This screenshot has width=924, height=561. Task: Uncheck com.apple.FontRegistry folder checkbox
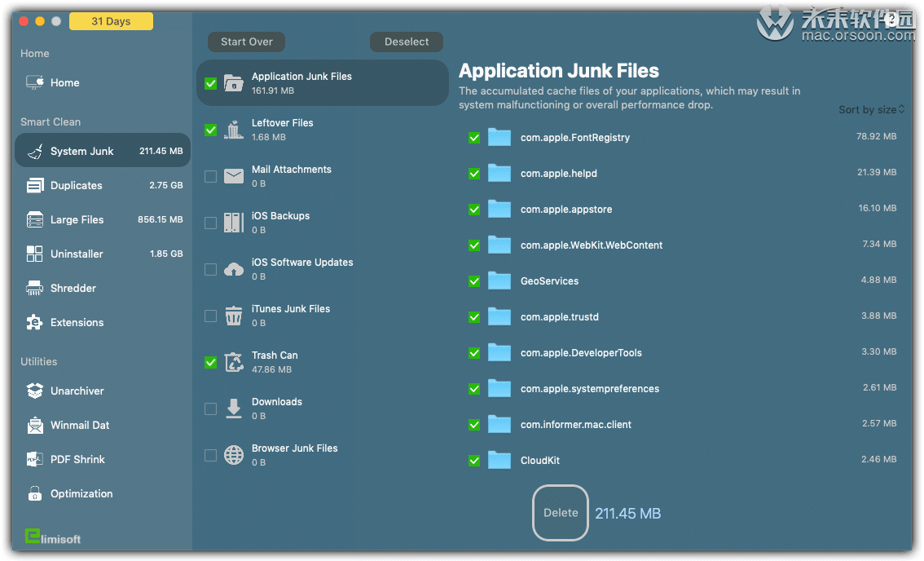(x=474, y=138)
